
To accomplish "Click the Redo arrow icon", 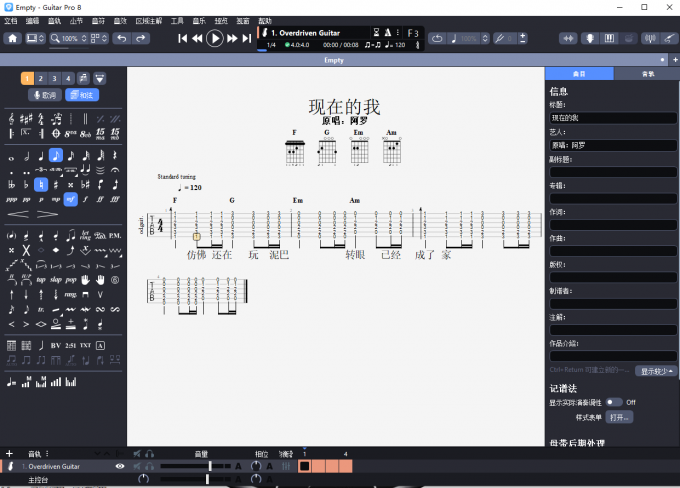I will pyautogui.click(x=141, y=38).
